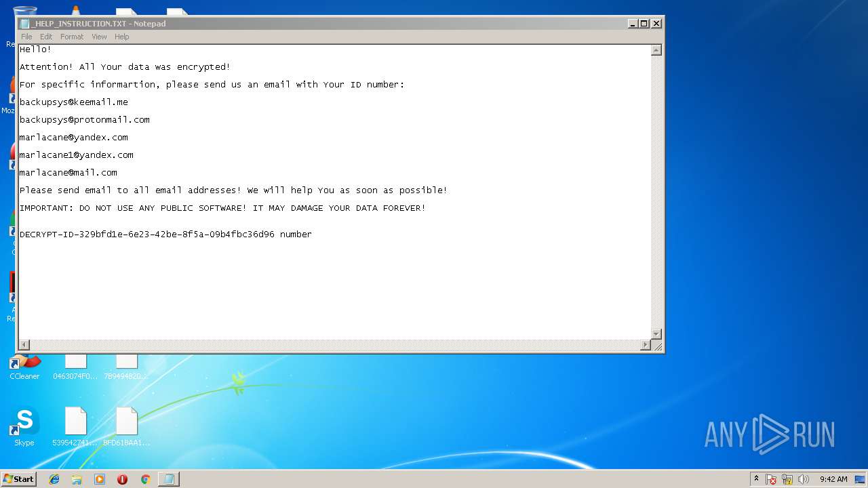The image size is (868, 488).
Task: Open Windows Explorer from the taskbar
Action: [x=77, y=479]
